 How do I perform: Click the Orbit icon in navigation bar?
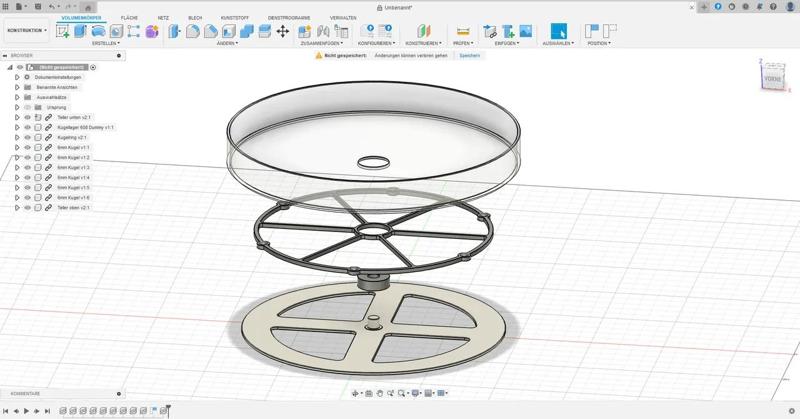(x=355, y=393)
